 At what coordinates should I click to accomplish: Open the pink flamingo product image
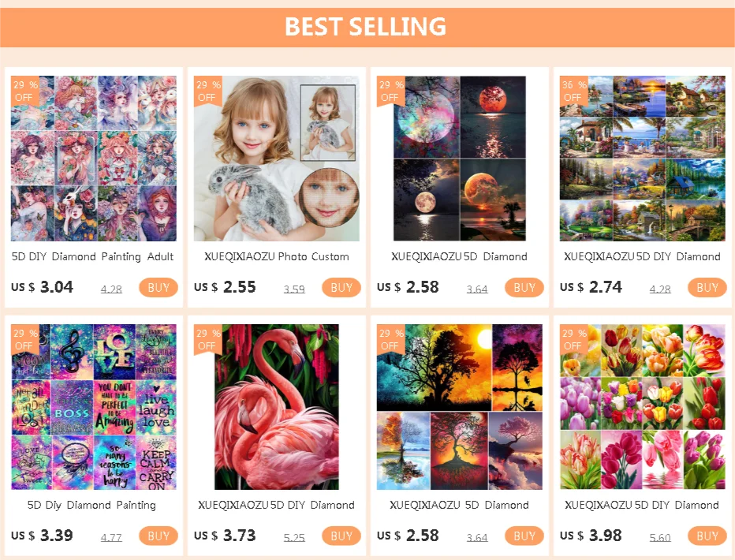[x=277, y=407]
